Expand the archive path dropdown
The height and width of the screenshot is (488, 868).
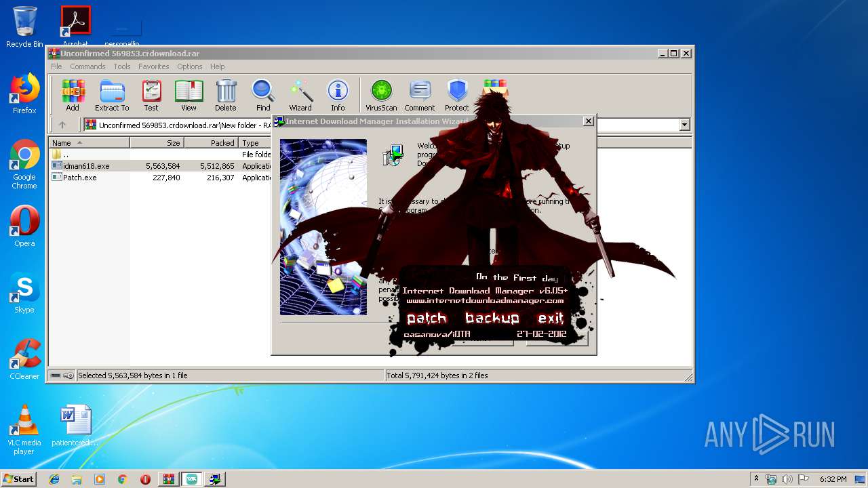[684, 125]
